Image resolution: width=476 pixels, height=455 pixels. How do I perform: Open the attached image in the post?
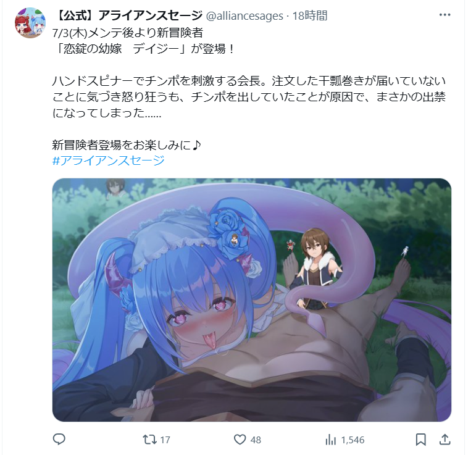(x=252, y=300)
